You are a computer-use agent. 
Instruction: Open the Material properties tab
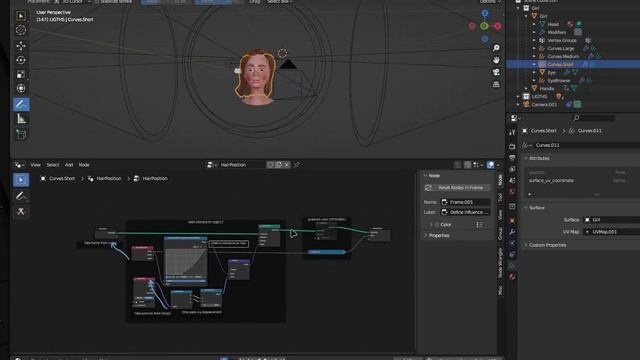click(512, 277)
